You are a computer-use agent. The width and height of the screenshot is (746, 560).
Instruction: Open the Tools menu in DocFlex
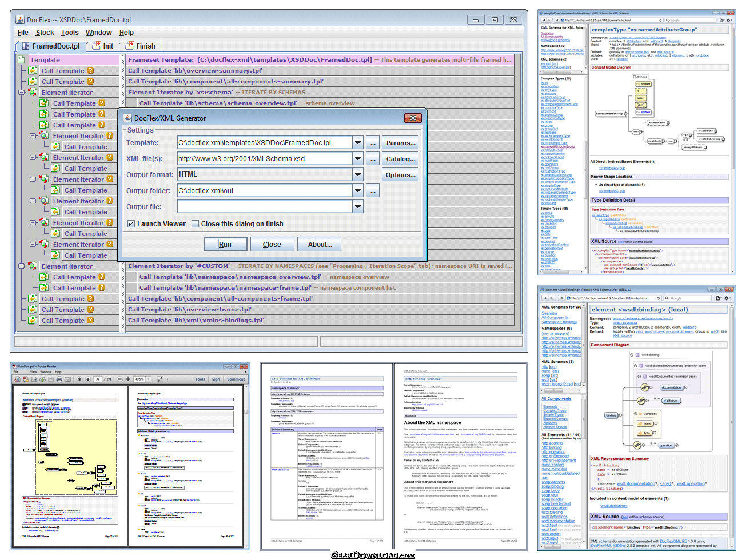point(70,33)
